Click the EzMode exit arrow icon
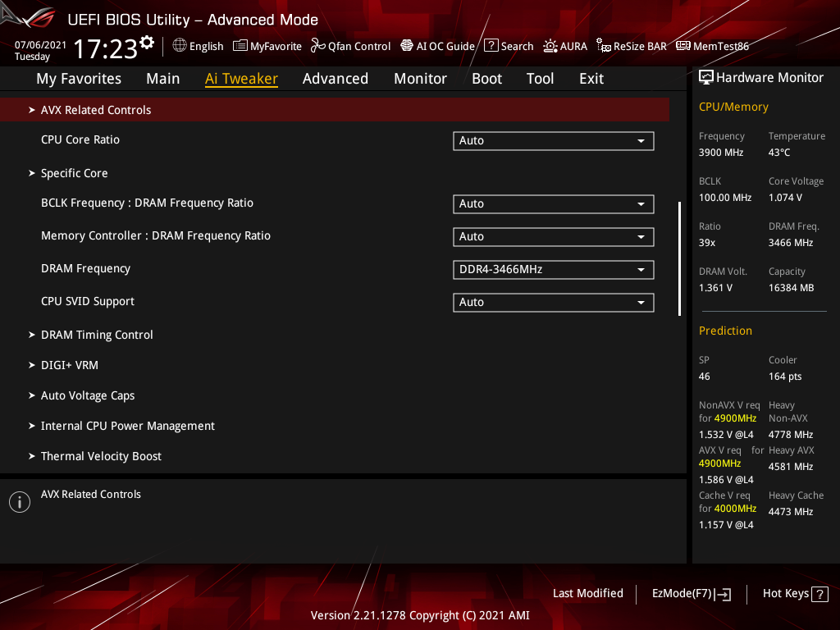The width and height of the screenshot is (840, 630). (x=724, y=594)
